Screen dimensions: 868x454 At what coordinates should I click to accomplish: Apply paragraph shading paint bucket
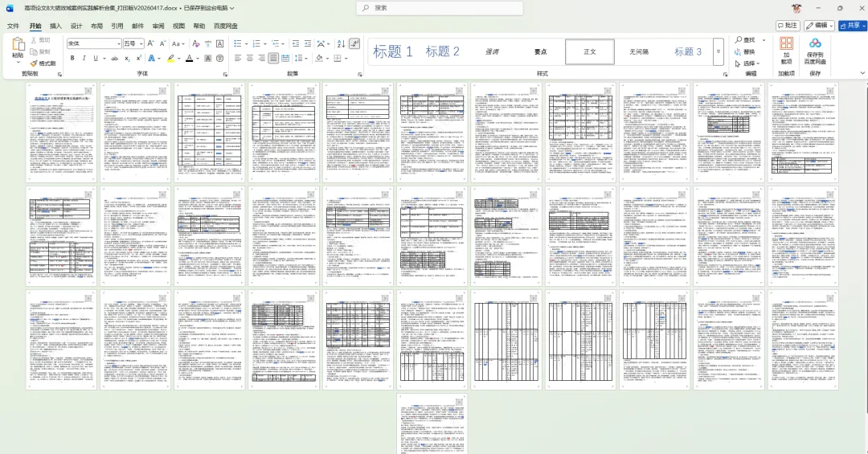click(x=319, y=58)
